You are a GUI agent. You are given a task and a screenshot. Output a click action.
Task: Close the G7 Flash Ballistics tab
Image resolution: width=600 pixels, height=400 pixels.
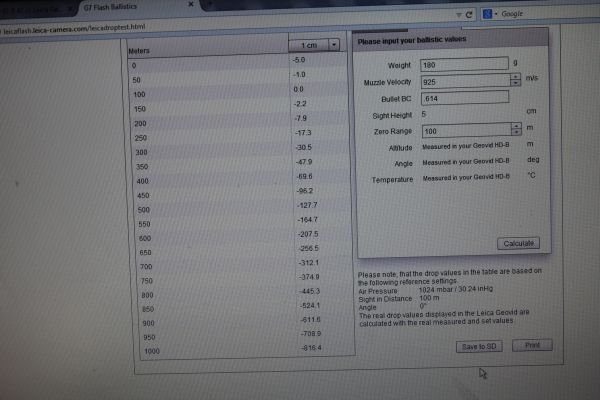pyautogui.click(x=191, y=4)
